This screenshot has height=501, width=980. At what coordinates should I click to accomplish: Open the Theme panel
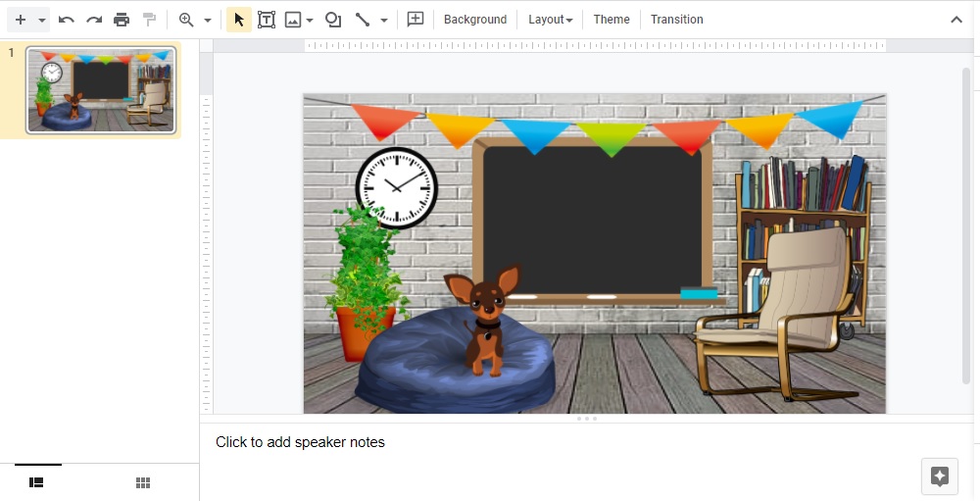(612, 20)
